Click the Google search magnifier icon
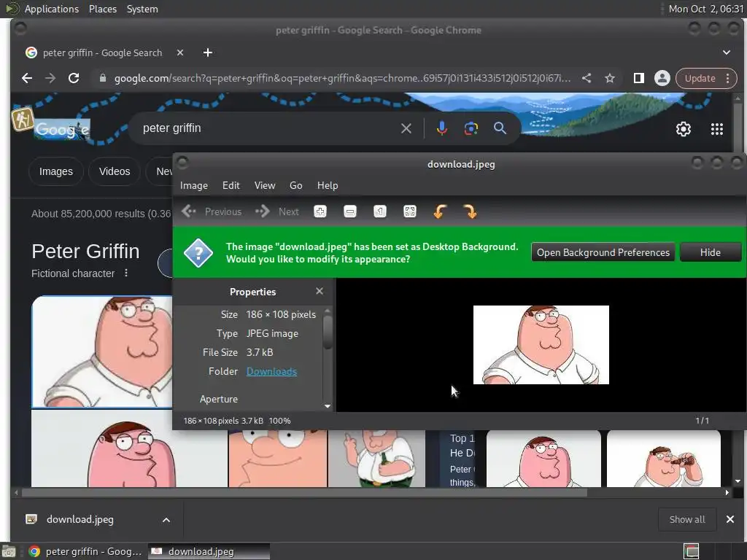This screenshot has width=747, height=560. coord(500,128)
